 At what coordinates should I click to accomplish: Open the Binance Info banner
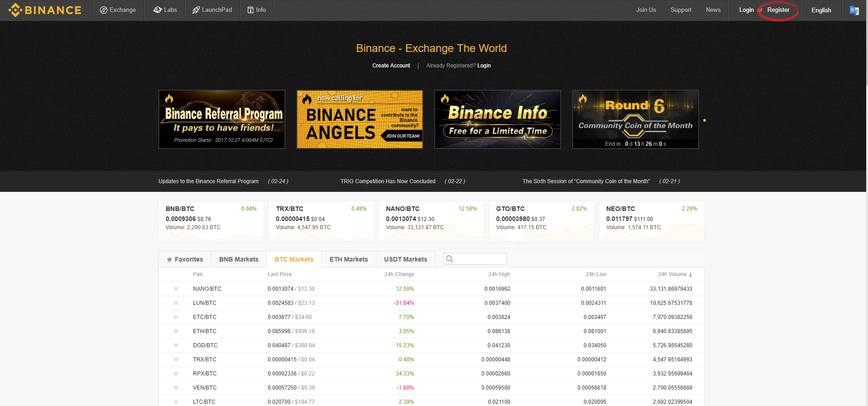[497, 119]
